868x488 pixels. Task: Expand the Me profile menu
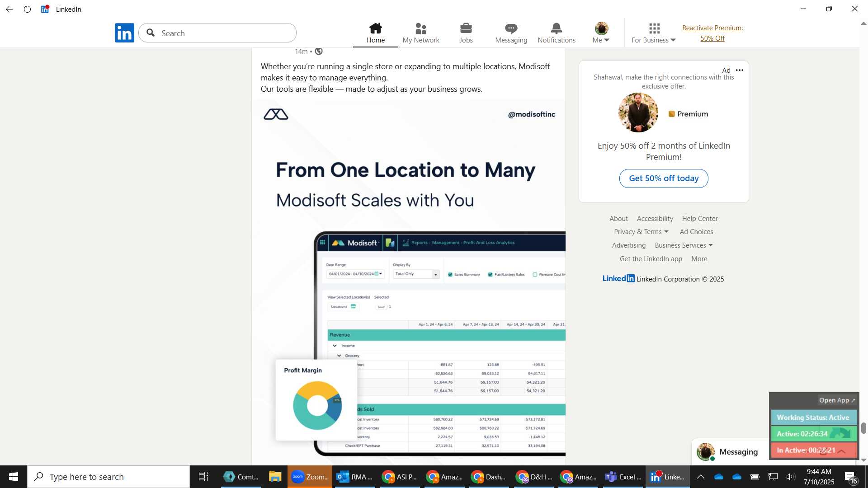(601, 33)
